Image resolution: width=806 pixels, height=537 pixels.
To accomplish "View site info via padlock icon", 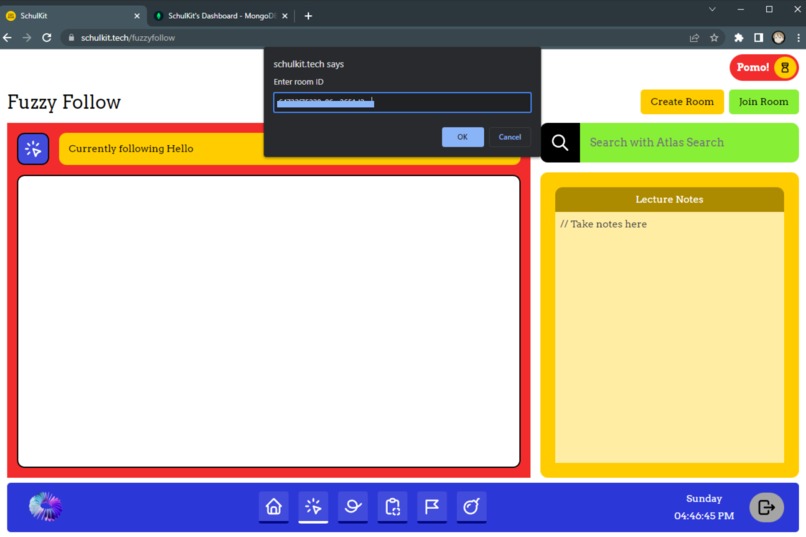I will (x=71, y=38).
